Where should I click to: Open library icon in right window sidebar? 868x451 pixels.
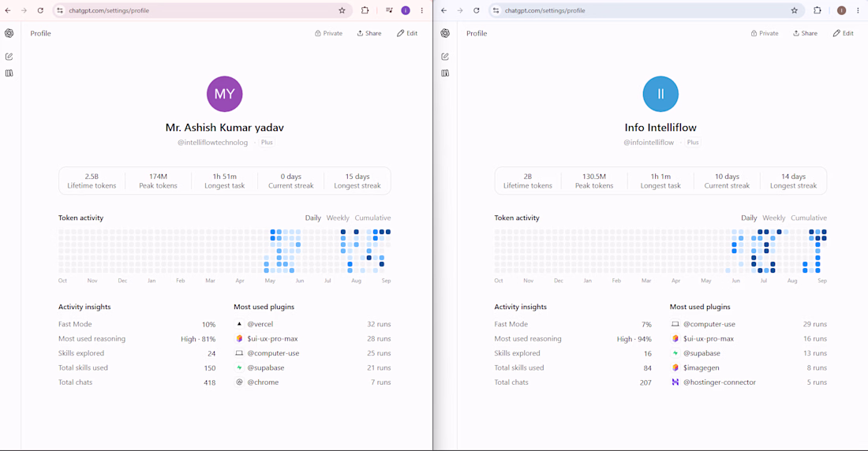[446, 73]
